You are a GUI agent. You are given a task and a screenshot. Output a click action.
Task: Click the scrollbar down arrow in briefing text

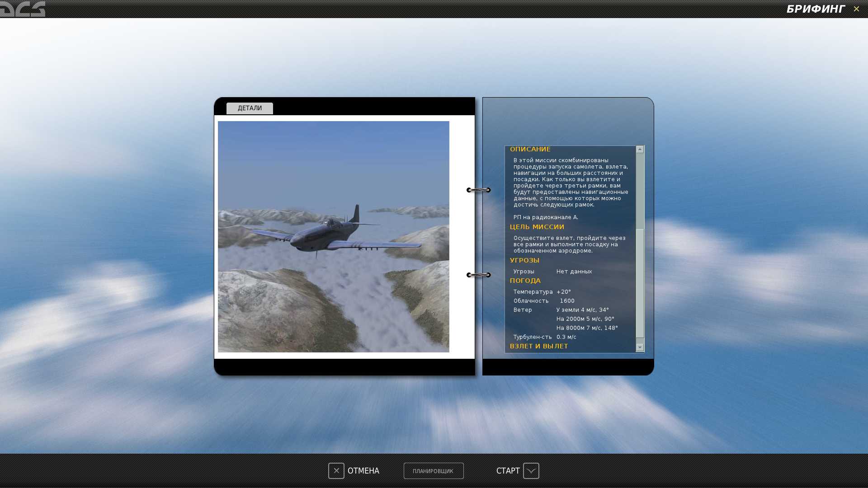click(640, 347)
